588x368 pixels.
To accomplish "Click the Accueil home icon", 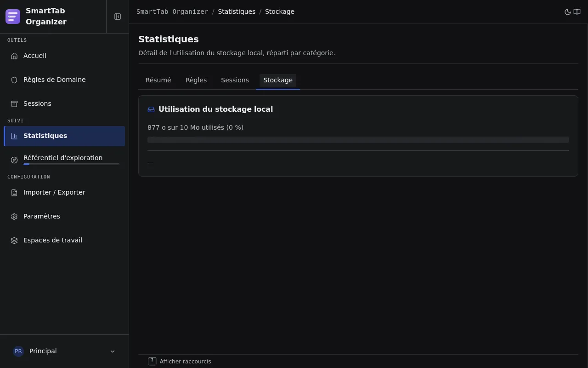I will pos(14,56).
